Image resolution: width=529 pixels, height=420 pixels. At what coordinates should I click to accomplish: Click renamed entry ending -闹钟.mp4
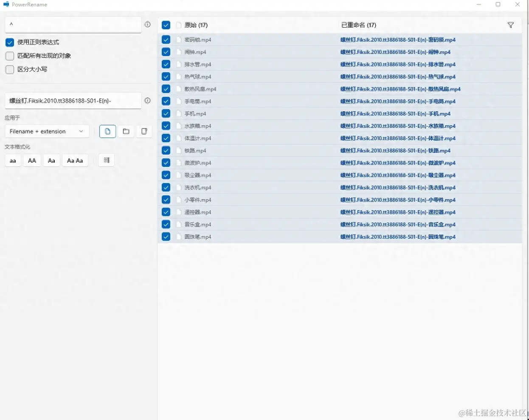[395, 52]
